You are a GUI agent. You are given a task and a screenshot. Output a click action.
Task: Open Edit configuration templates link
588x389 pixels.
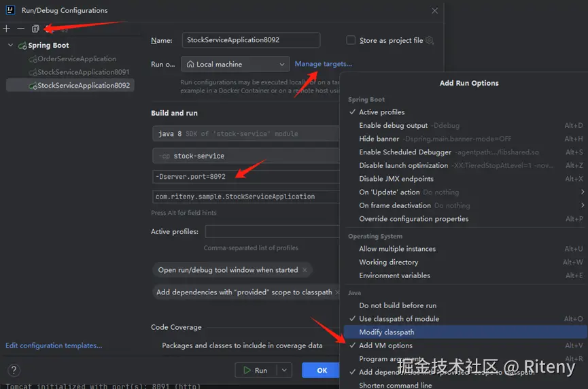pos(54,345)
